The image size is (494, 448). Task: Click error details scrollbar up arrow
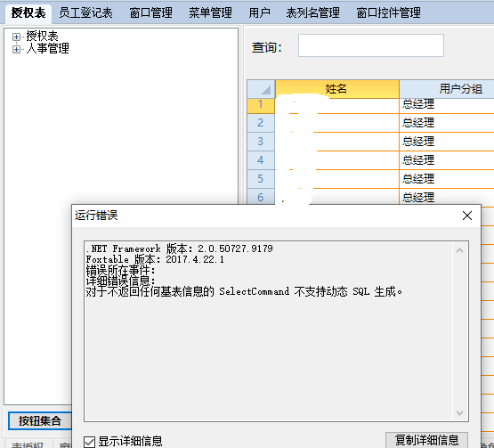tap(459, 250)
